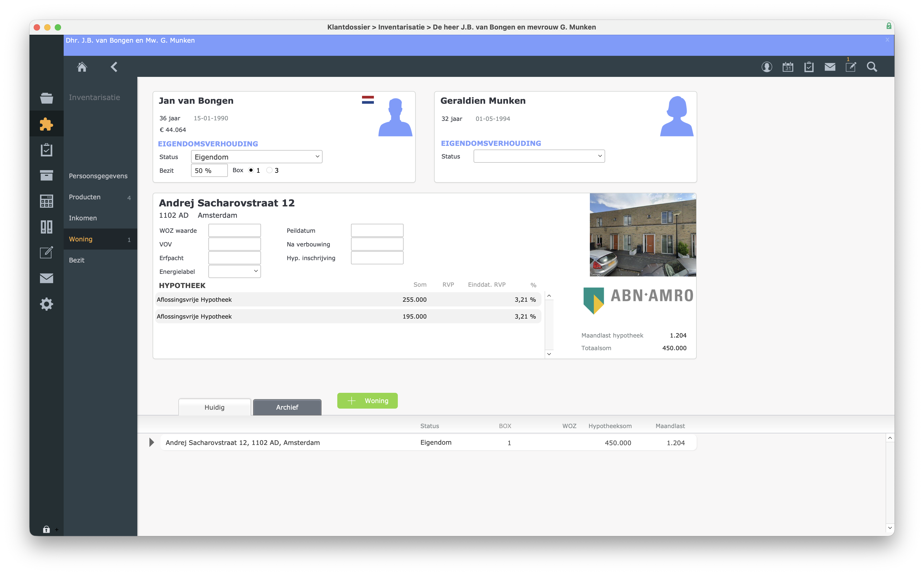Image resolution: width=924 pixels, height=575 pixels.
Task: Open the Energielabel dropdown
Action: coord(234,271)
